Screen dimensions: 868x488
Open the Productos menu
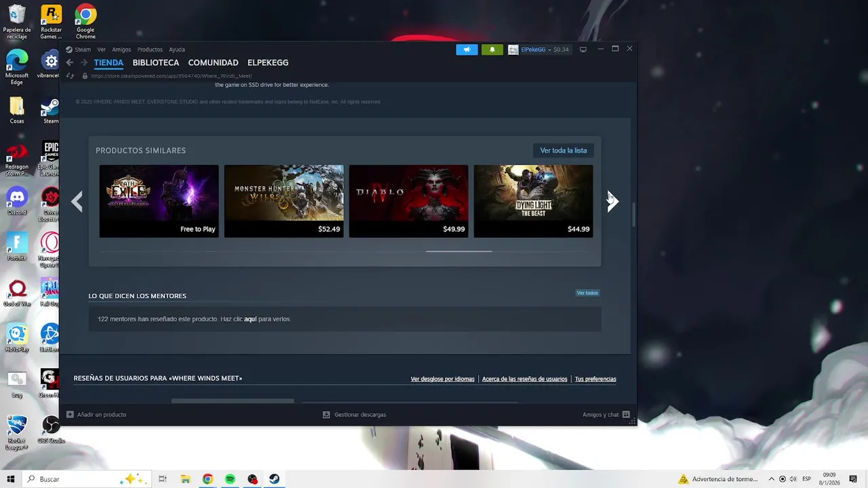pyautogui.click(x=150, y=49)
